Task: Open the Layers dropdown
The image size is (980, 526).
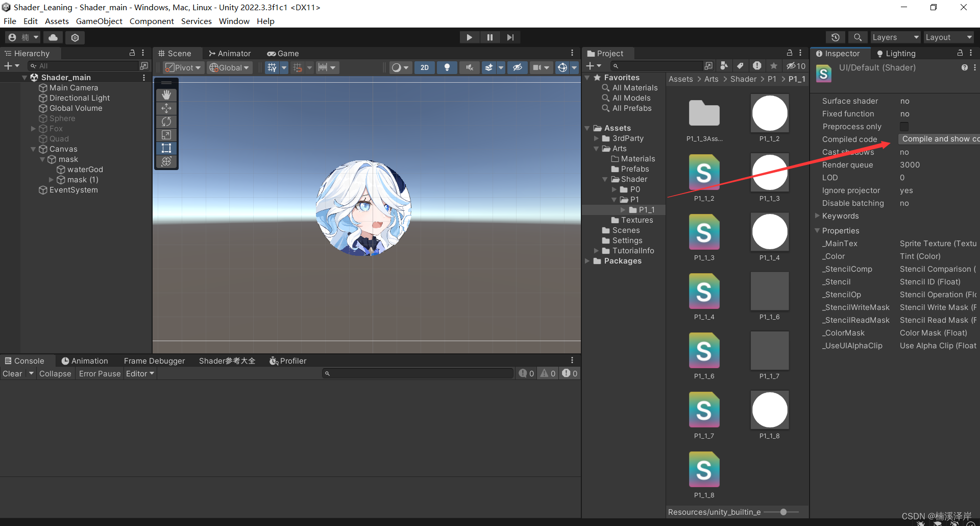Action: click(895, 37)
